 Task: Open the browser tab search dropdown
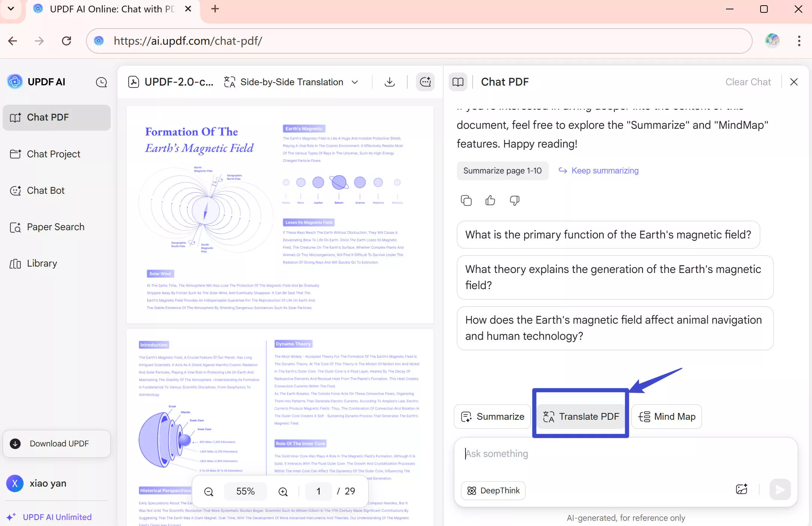pyautogui.click(x=11, y=9)
